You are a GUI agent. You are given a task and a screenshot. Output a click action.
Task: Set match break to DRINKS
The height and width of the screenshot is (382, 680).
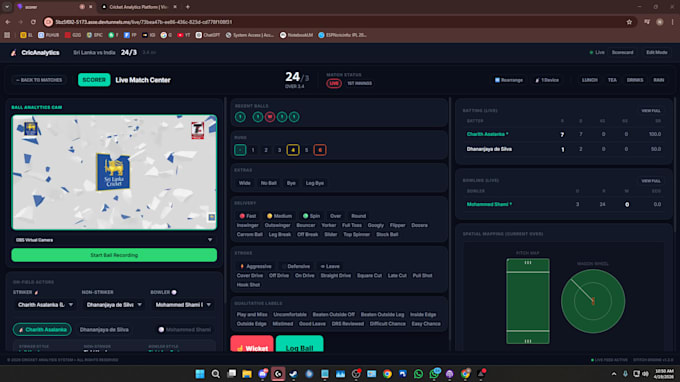(635, 80)
